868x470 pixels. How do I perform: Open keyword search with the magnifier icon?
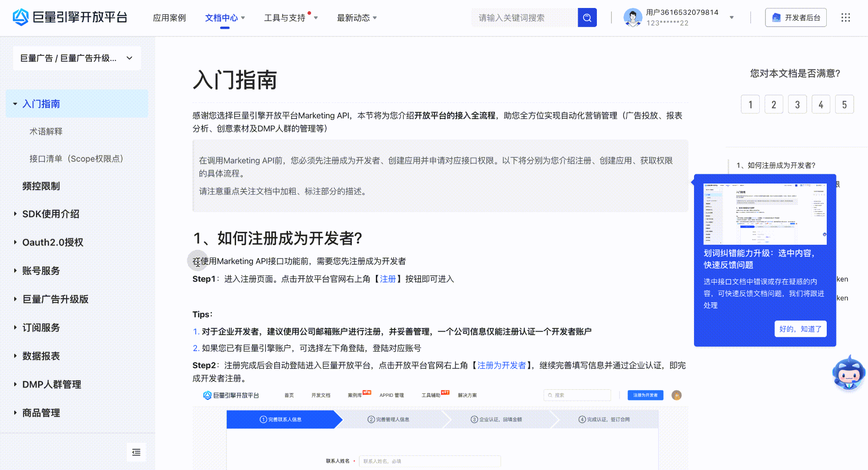click(587, 17)
